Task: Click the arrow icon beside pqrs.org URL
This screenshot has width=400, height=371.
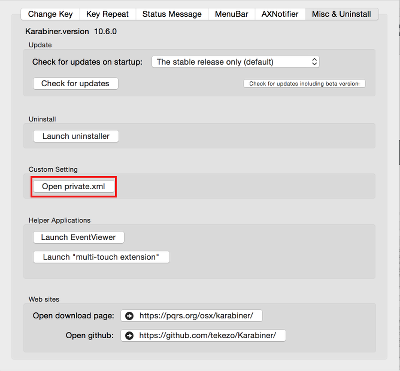Action: 129,316
